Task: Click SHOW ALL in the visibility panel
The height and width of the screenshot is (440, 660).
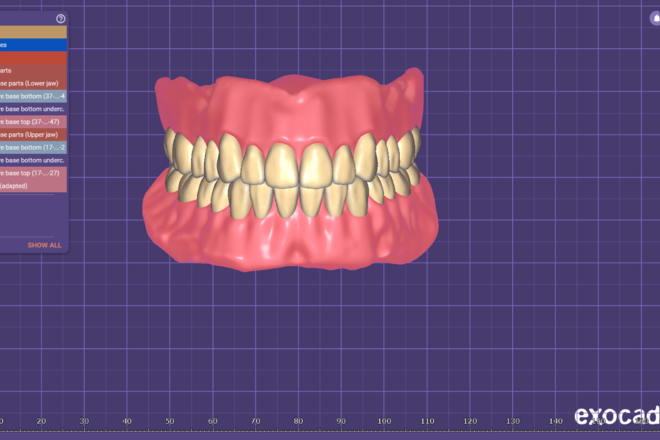Action: (44, 244)
